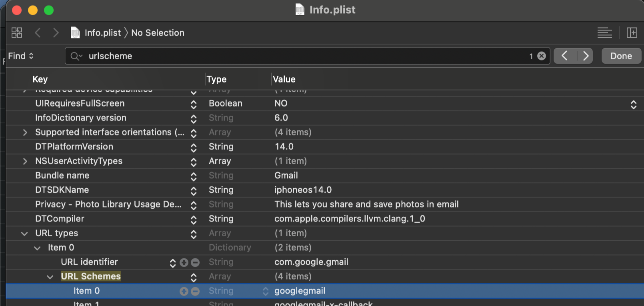Open type popup for googlegmail item
Image resolution: width=644 pixels, height=306 pixels.
[x=266, y=292]
